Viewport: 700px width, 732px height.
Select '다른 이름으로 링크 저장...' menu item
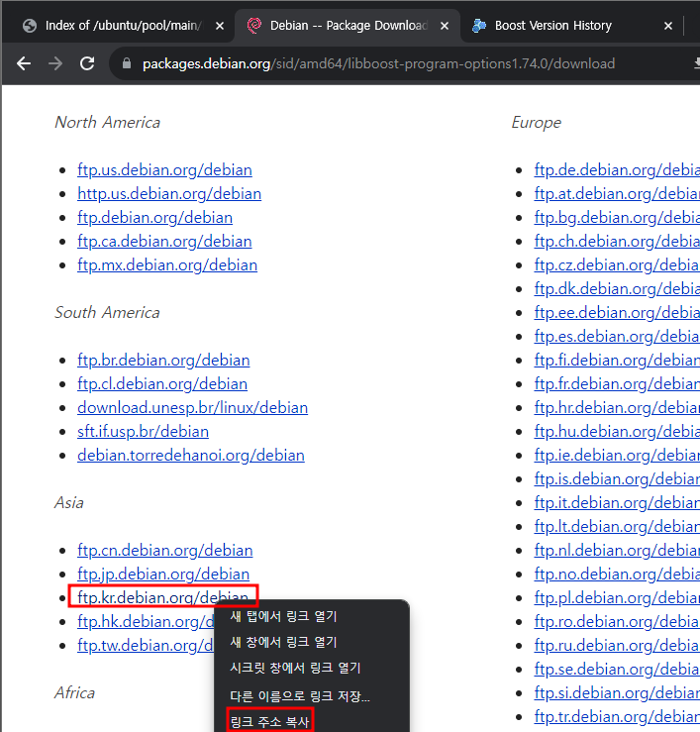pos(299,696)
